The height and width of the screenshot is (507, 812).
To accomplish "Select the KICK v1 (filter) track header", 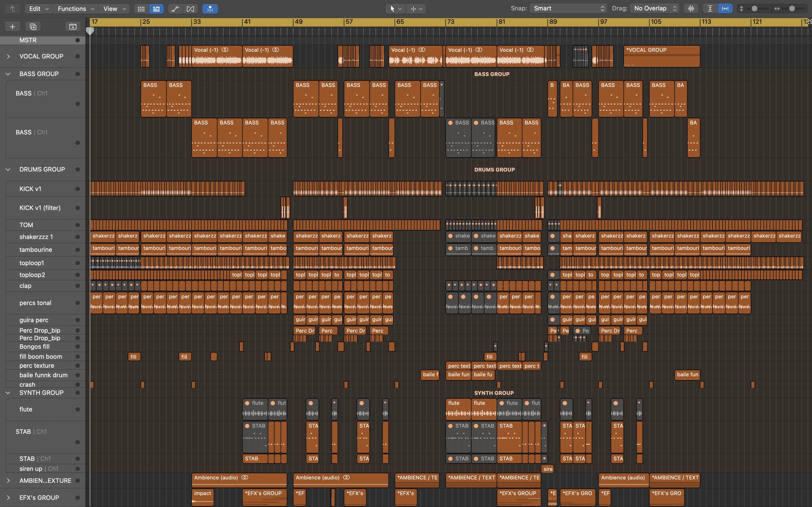I will (45, 208).
